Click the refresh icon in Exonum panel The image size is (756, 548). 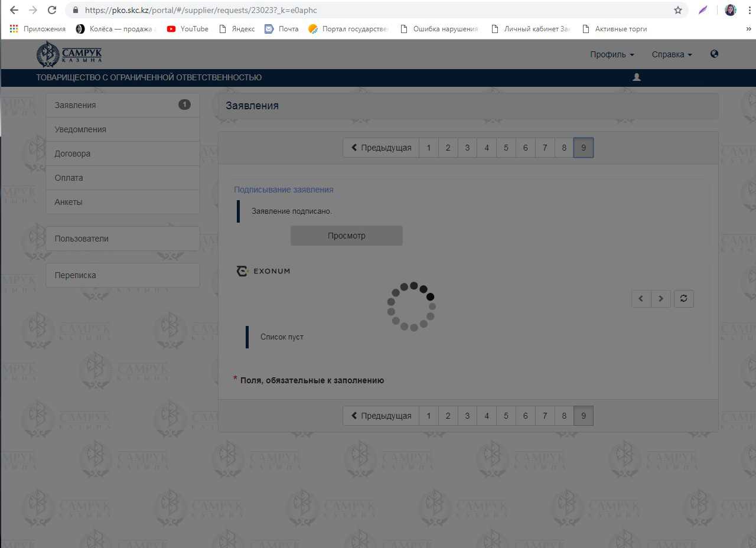coord(683,299)
